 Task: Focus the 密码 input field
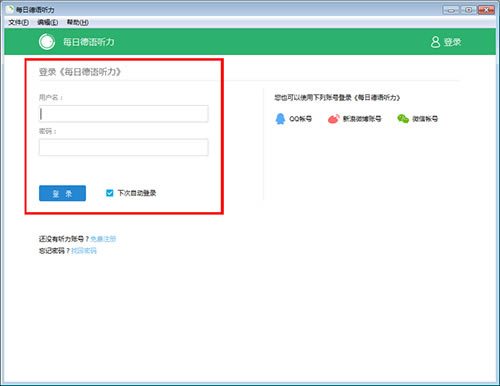(x=124, y=147)
